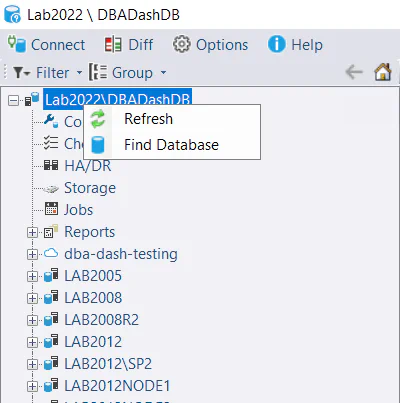400x403 pixels.
Task: Click the LAB2005 server icon
Action: click(x=51, y=275)
